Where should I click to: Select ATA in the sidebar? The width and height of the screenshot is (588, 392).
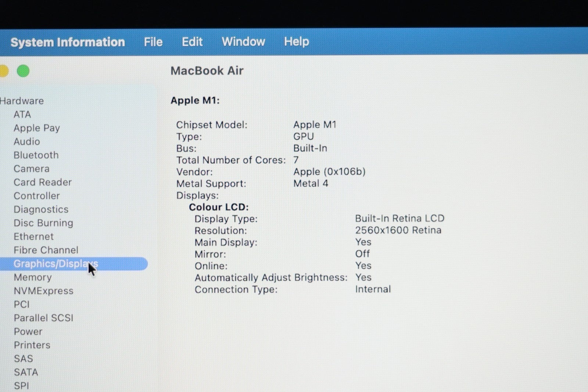[22, 114]
